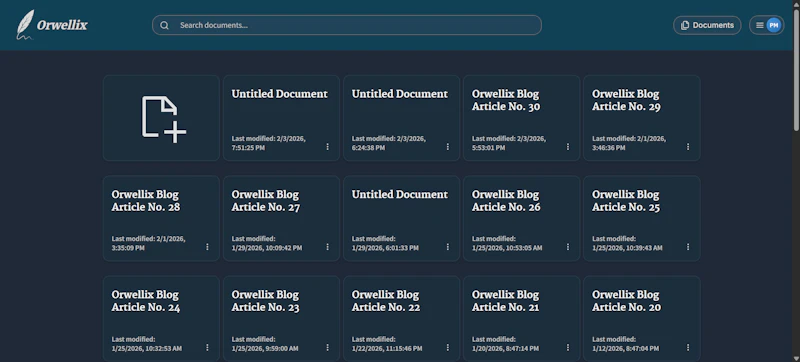Viewport: 800px width, 362px height.
Task: Open options for Untitled Document modified 6:24:38 PM
Action: [x=447, y=147]
